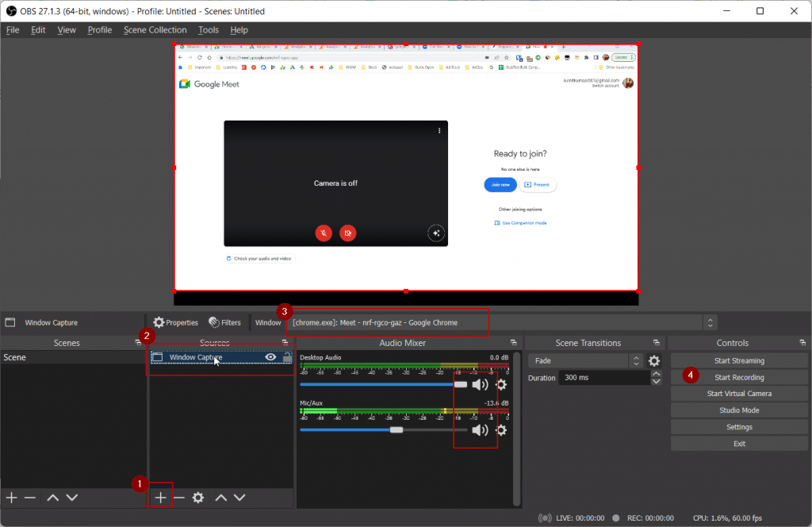Click the Exit button
Image resolution: width=812 pixels, height=527 pixels.
pyautogui.click(x=739, y=444)
